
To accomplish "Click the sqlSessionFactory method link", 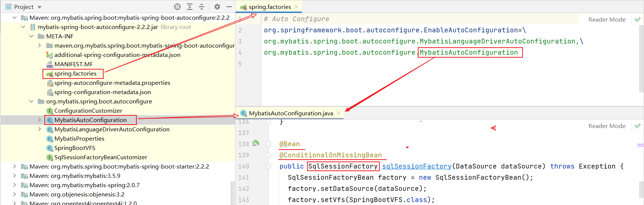I will coord(417,166).
